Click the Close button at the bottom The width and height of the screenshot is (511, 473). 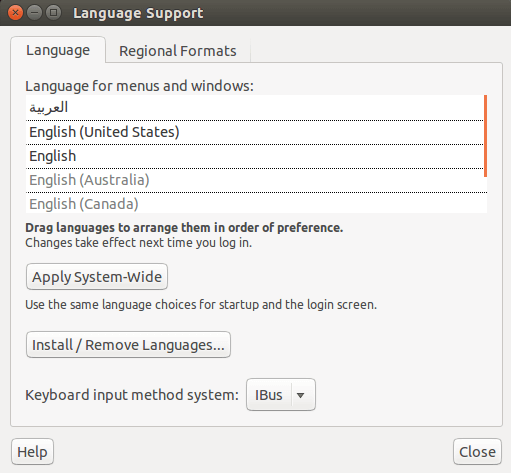pos(477,452)
